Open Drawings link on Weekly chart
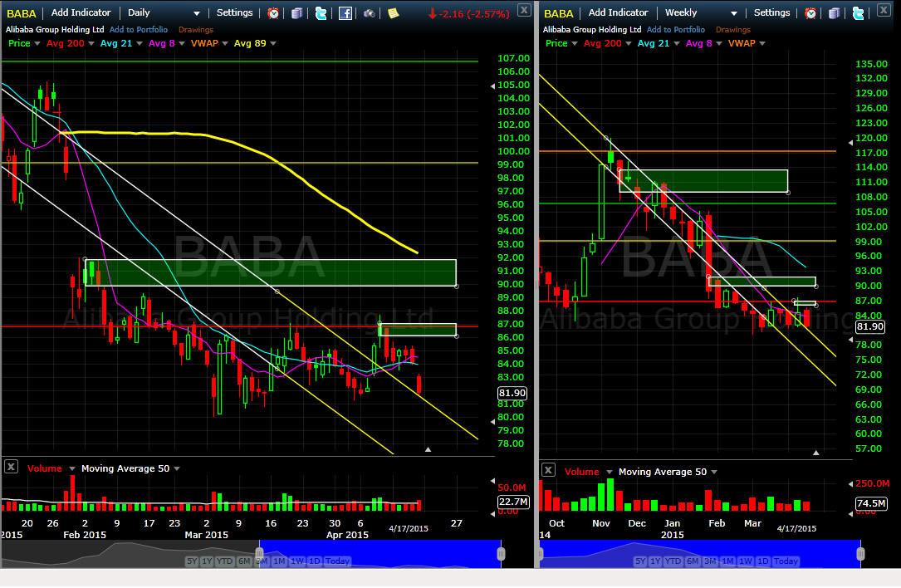901x588 pixels. (732, 29)
